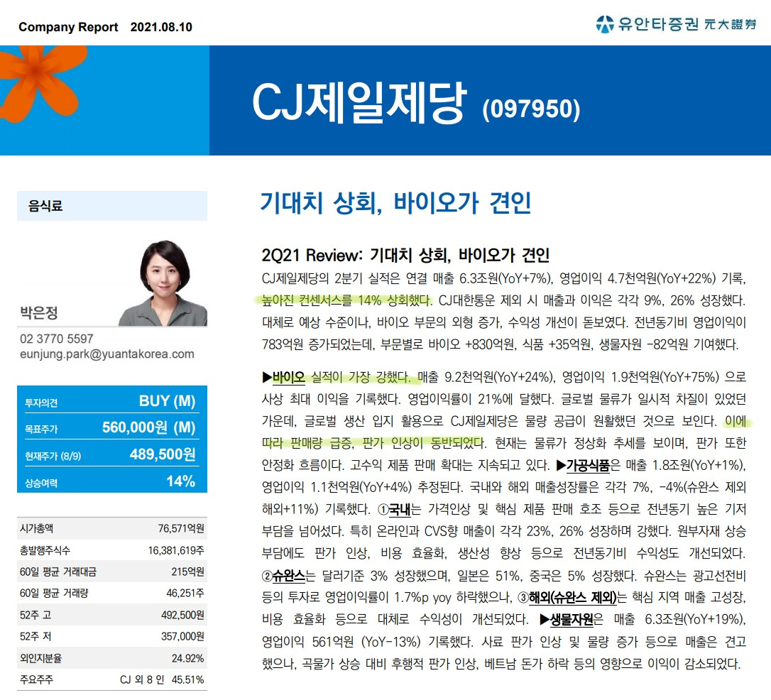771x700 pixels.
Task: Click the 52주 저 label
Action: coord(35,637)
